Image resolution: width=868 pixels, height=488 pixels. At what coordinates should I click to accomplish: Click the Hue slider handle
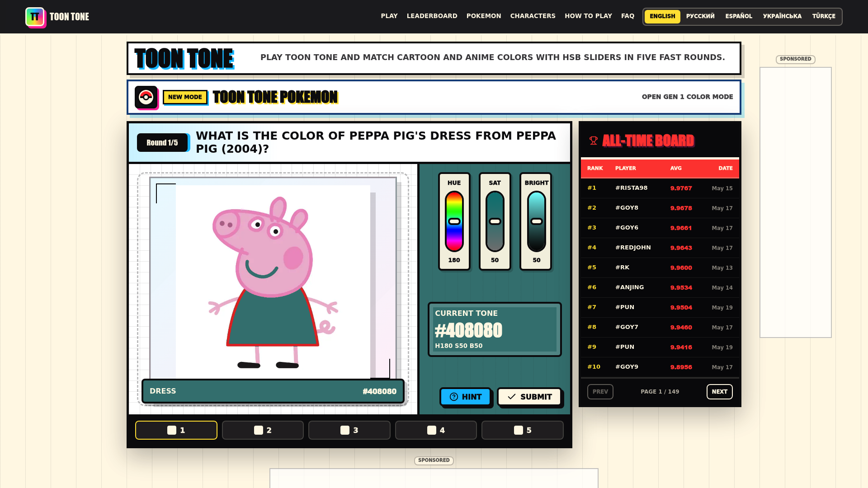[x=454, y=221]
